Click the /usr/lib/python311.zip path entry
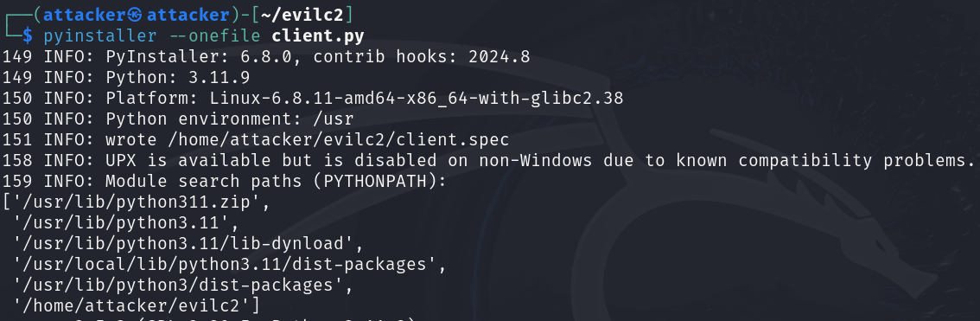 pos(136,202)
